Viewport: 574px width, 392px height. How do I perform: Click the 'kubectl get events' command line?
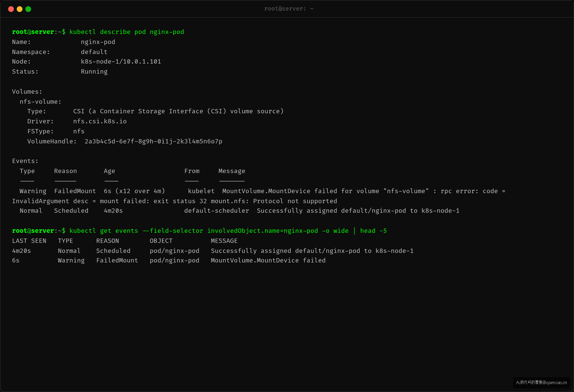coord(228,231)
